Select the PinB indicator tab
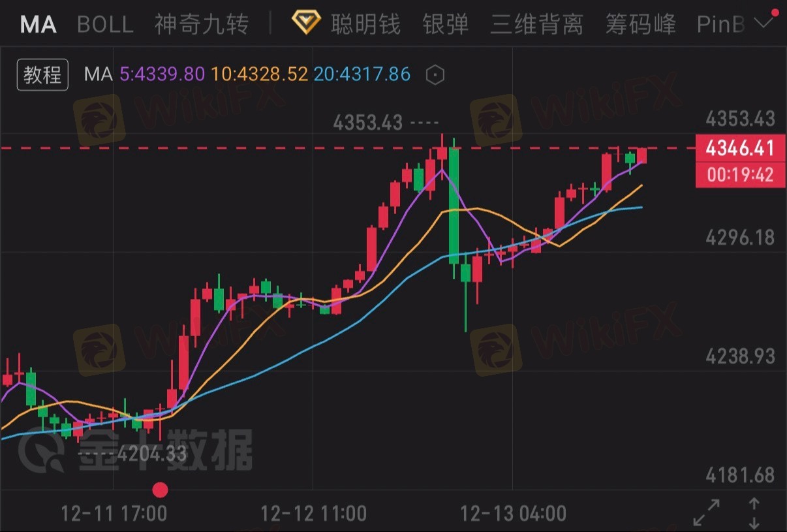The height and width of the screenshot is (532, 787). click(720, 25)
